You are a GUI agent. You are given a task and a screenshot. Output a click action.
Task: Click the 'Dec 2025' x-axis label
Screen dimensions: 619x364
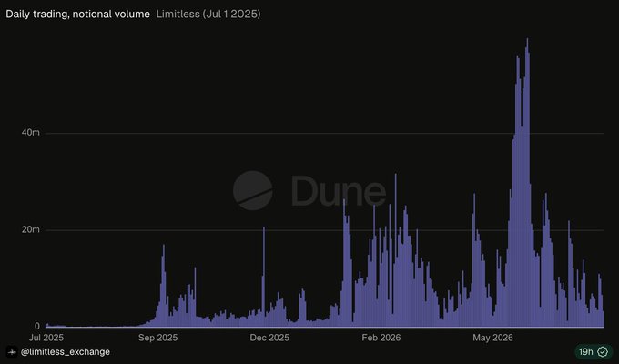point(269,338)
